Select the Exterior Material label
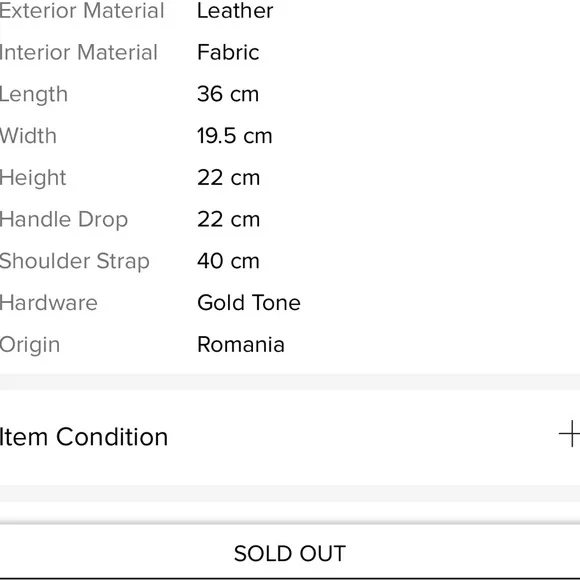Viewport: 580px width, 580px height. [82, 11]
